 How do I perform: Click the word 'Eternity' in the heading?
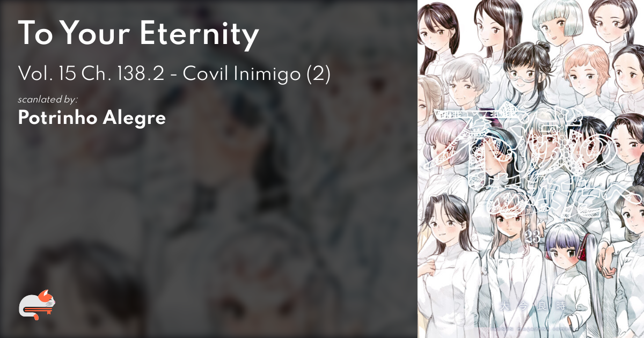coord(200,34)
